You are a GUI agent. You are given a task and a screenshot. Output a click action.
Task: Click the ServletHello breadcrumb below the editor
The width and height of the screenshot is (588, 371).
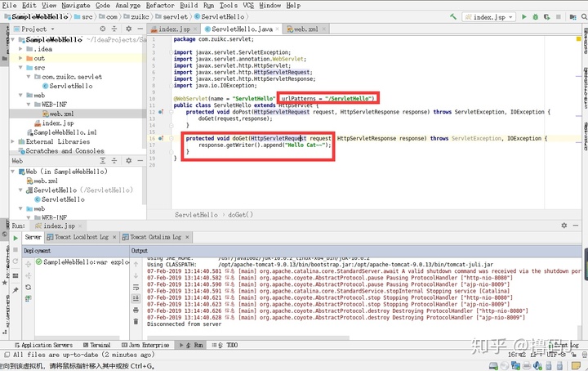pos(196,215)
